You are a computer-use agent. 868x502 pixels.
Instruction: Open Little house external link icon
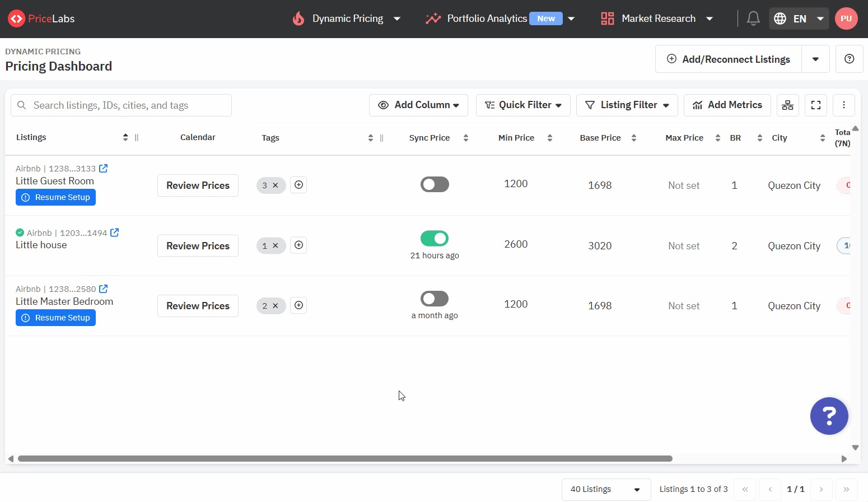click(114, 233)
